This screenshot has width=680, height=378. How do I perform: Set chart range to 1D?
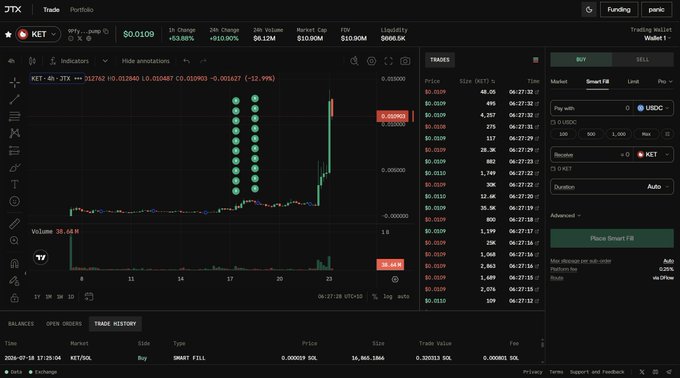(x=71, y=297)
